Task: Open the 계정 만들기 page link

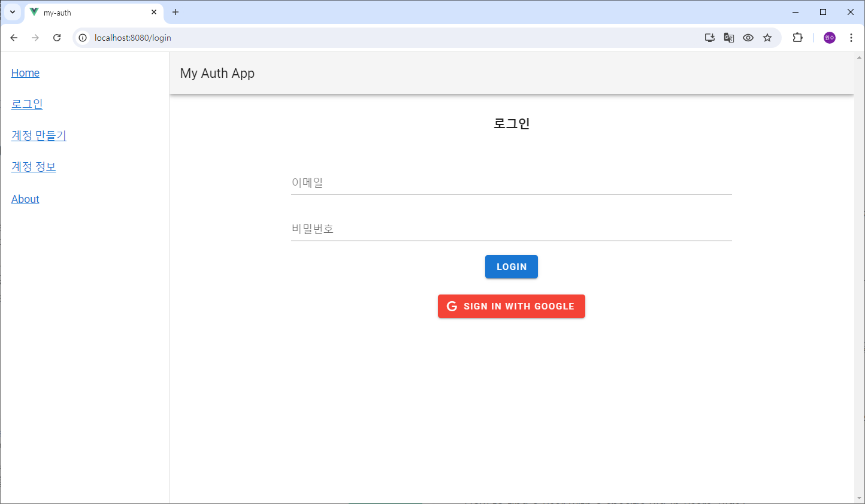Action: click(38, 135)
